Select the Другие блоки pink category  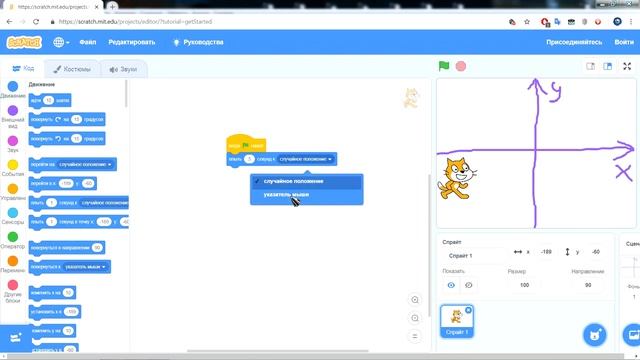click(13, 284)
